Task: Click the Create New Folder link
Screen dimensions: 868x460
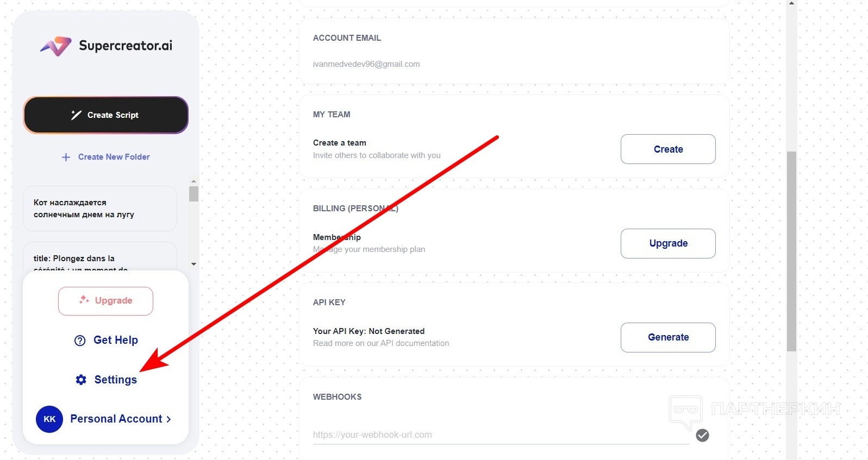Action: [114, 157]
